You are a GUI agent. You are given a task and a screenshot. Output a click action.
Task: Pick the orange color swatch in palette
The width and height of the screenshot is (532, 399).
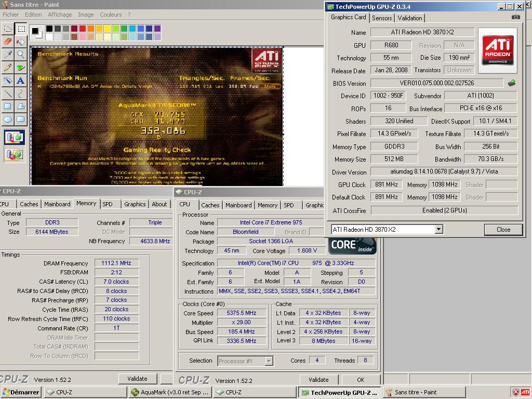(x=91, y=29)
